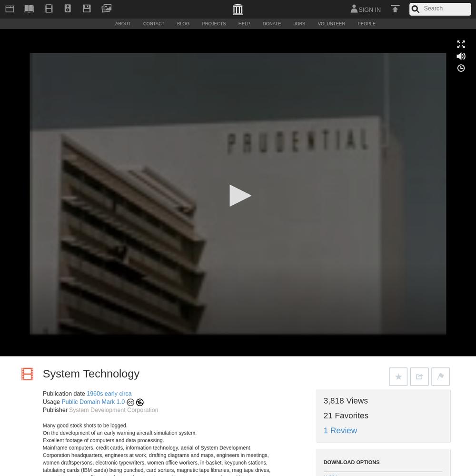Open the People menu item
The height and width of the screenshot is (476, 476).
(x=367, y=24)
